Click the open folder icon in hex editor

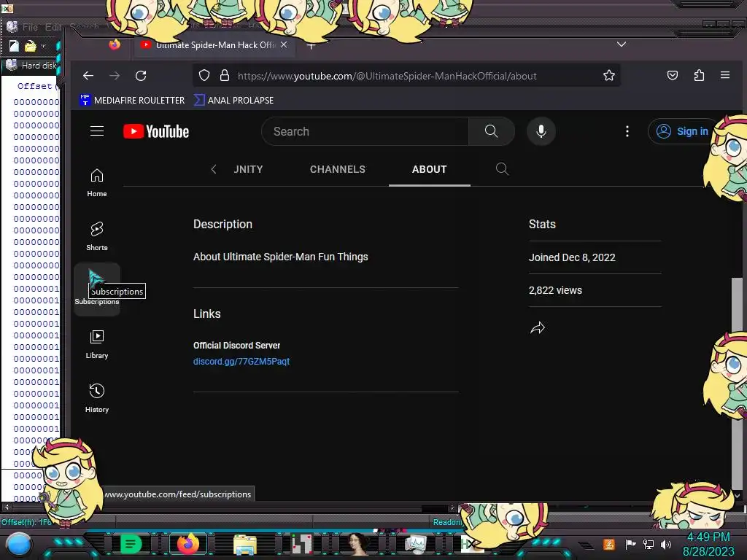point(30,46)
